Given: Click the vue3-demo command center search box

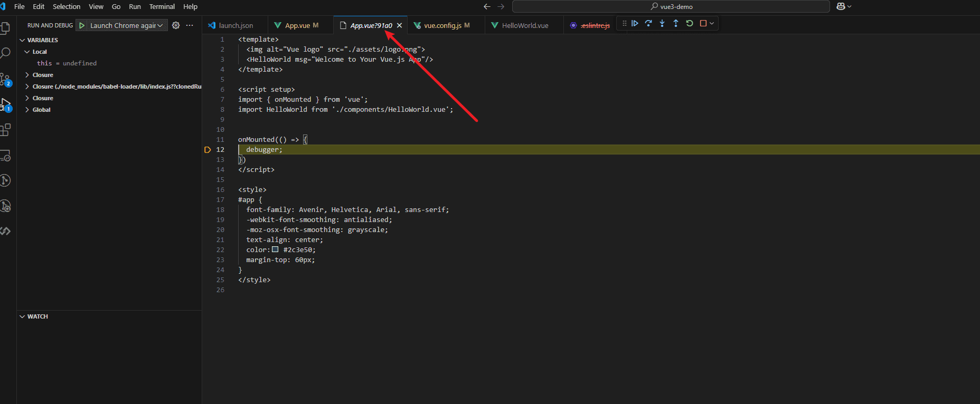Looking at the screenshot, I should coord(671,6).
